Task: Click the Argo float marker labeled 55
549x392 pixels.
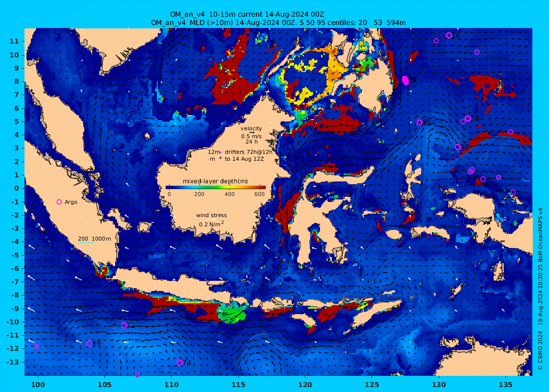Action: [420, 122]
